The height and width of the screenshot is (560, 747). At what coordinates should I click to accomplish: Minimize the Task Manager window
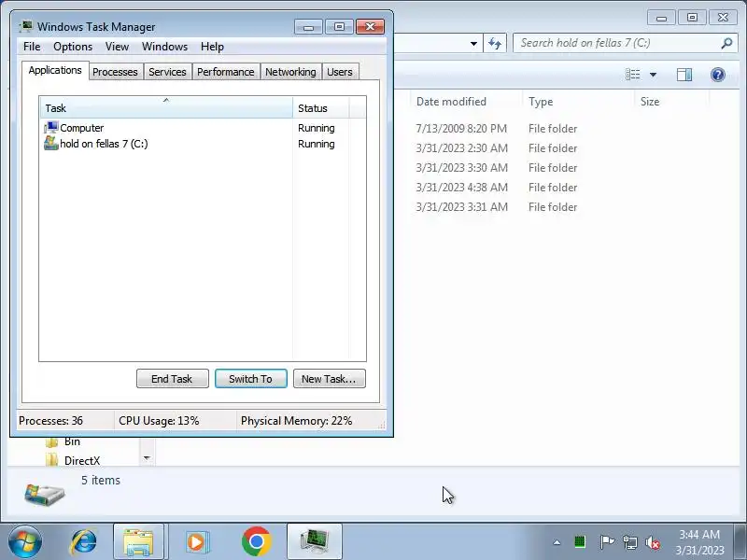(x=309, y=27)
